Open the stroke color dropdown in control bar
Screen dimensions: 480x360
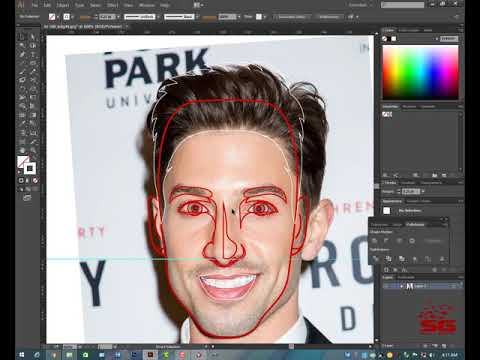[72, 17]
